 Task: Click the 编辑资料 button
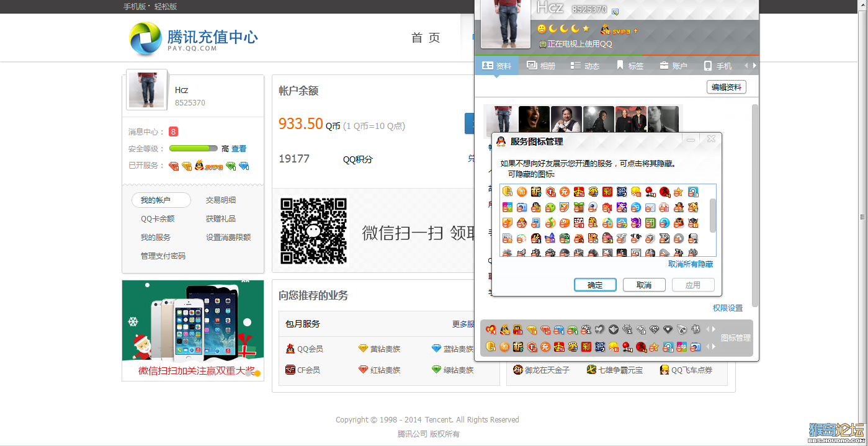coord(727,87)
